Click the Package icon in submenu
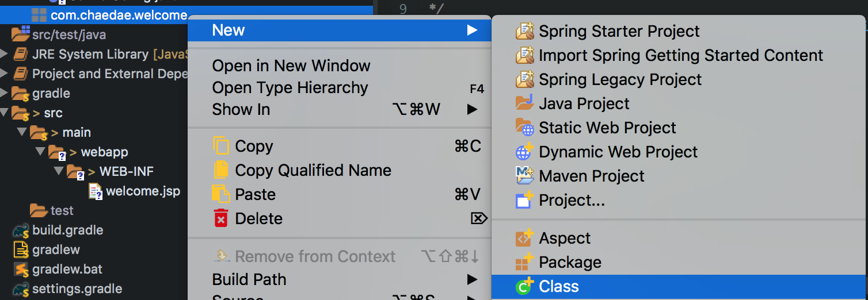This screenshot has width=868, height=300. [x=524, y=263]
